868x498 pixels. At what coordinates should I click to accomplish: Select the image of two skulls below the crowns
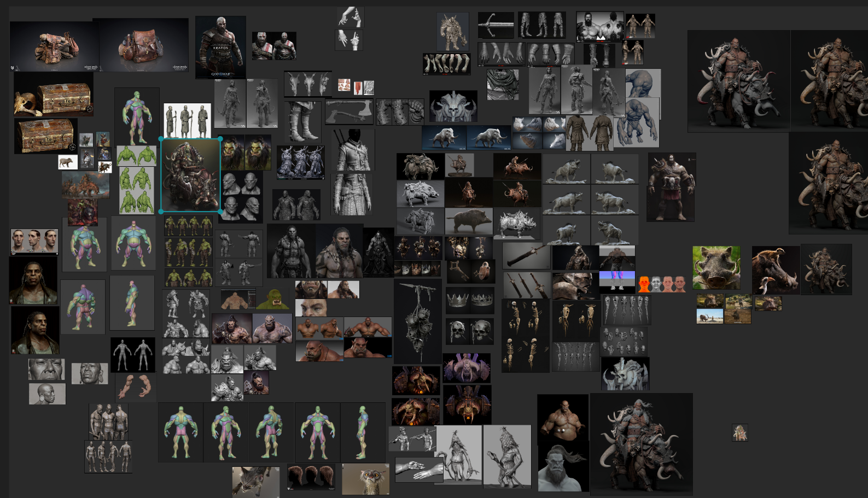click(470, 331)
